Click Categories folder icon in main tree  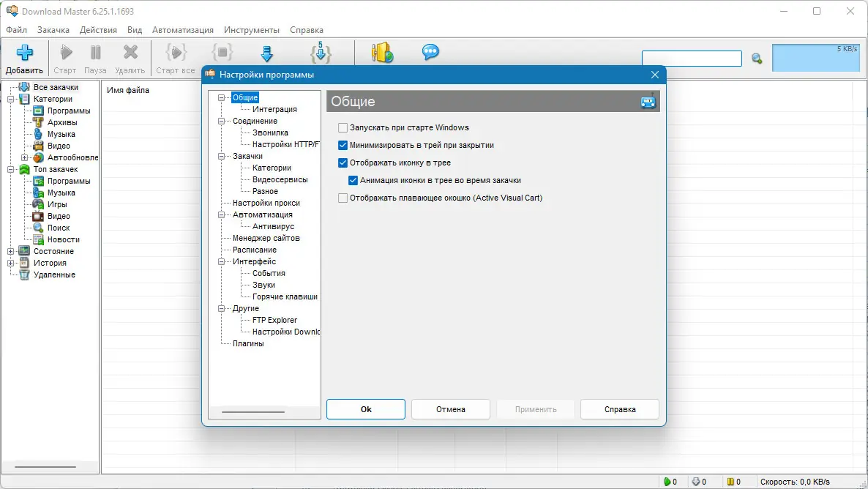tap(24, 99)
